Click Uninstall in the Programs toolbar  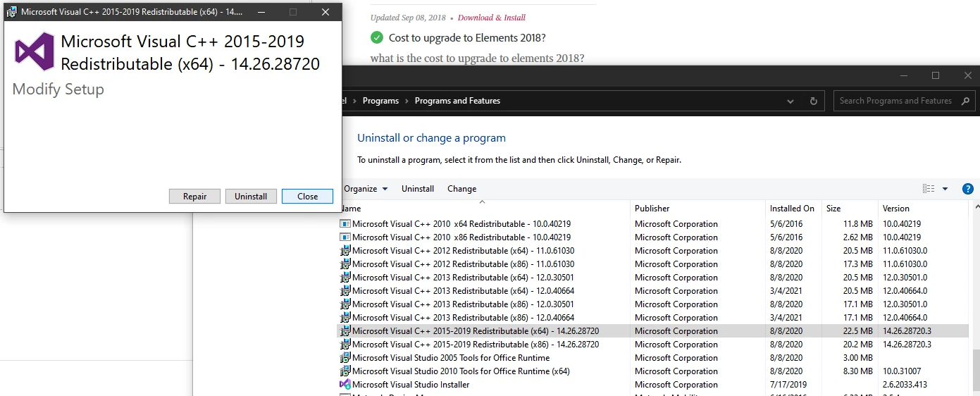point(418,189)
